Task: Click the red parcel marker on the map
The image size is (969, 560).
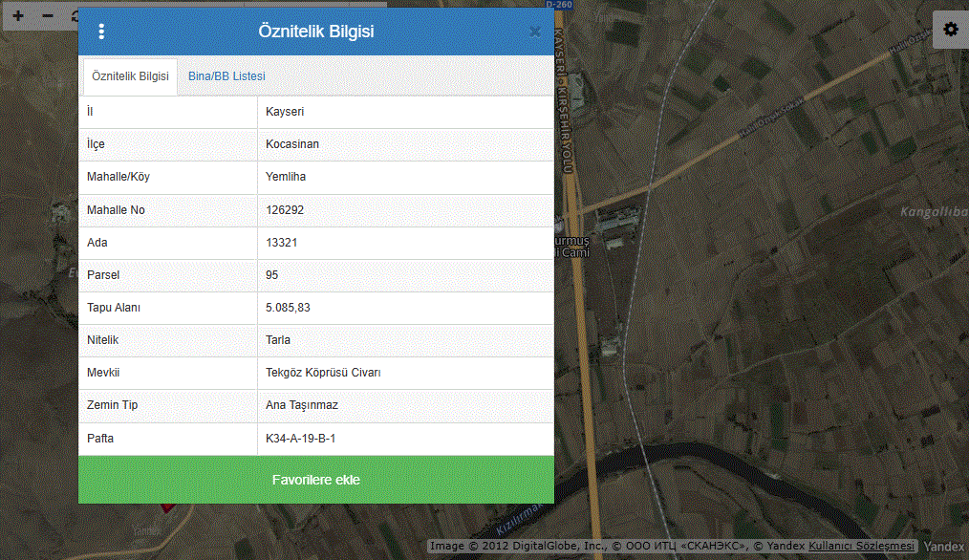Action: pos(167,508)
